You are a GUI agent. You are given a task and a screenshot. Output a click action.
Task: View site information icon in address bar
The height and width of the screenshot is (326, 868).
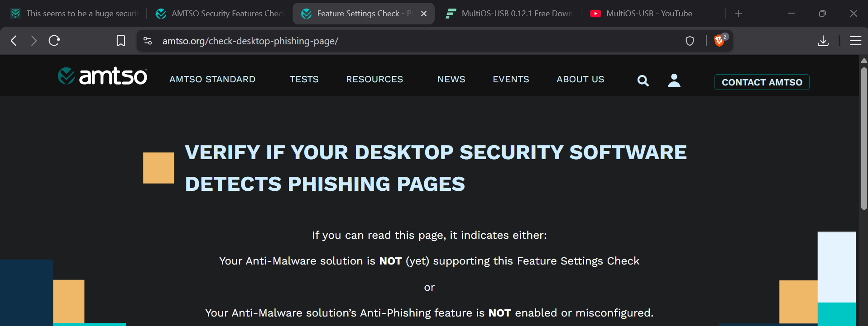148,41
